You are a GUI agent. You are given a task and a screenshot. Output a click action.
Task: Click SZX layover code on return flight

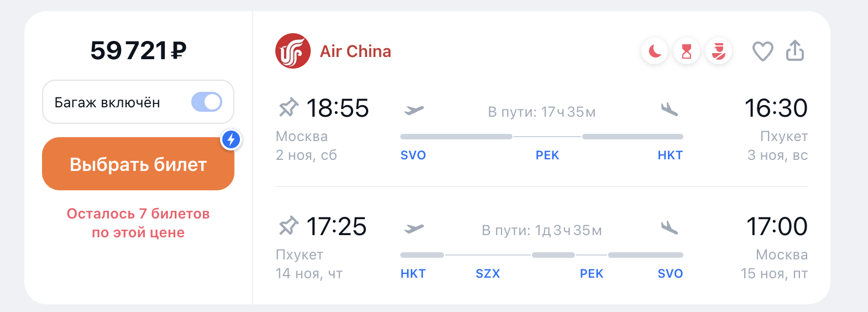(x=488, y=274)
